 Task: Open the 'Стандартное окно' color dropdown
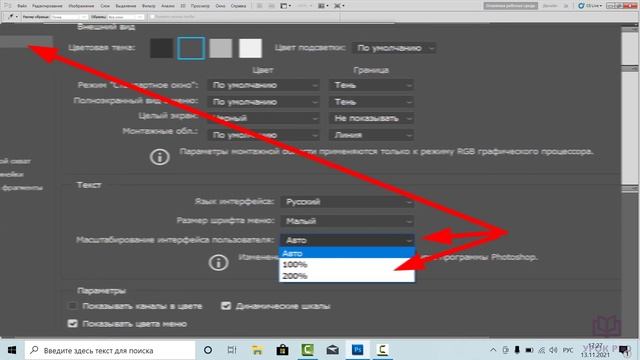click(x=263, y=85)
